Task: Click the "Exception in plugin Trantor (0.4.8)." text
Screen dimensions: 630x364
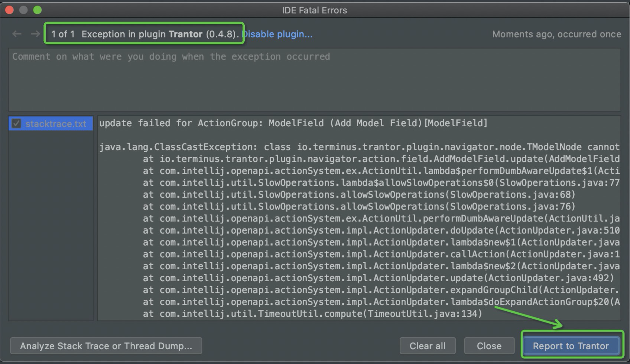Action: point(160,34)
